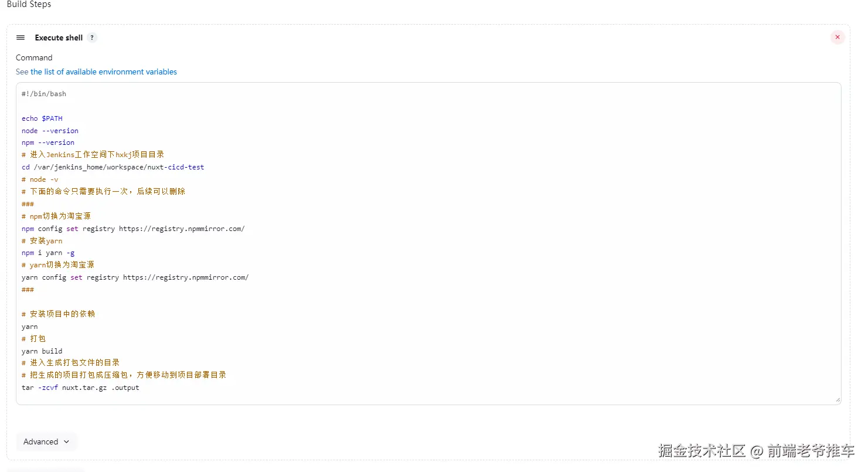Click the Command field label
Viewport: 868px width, 472px height.
tap(34, 57)
